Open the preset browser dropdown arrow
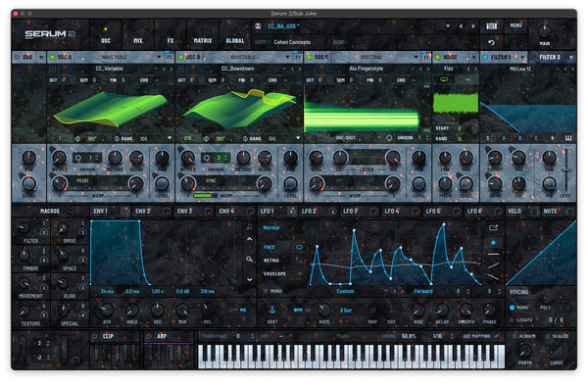 click(448, 26)
